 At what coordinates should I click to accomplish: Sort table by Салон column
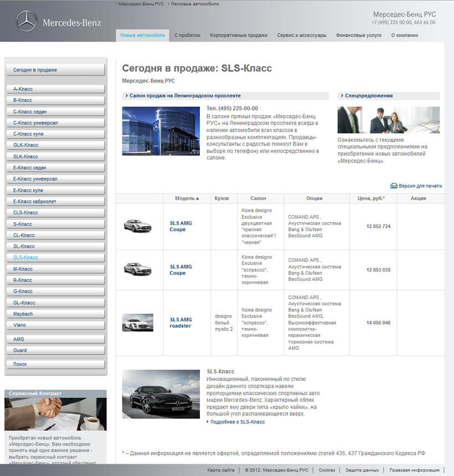coord(258,198)
